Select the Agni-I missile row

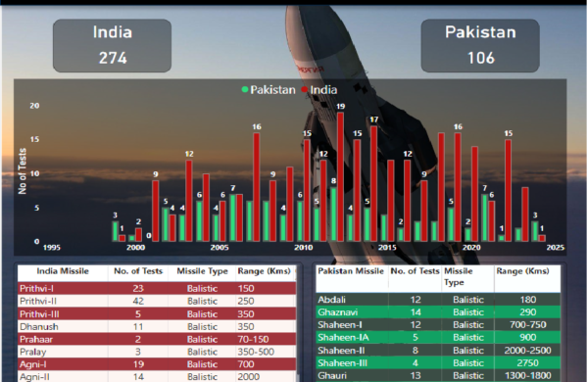(x=157, y=364)
